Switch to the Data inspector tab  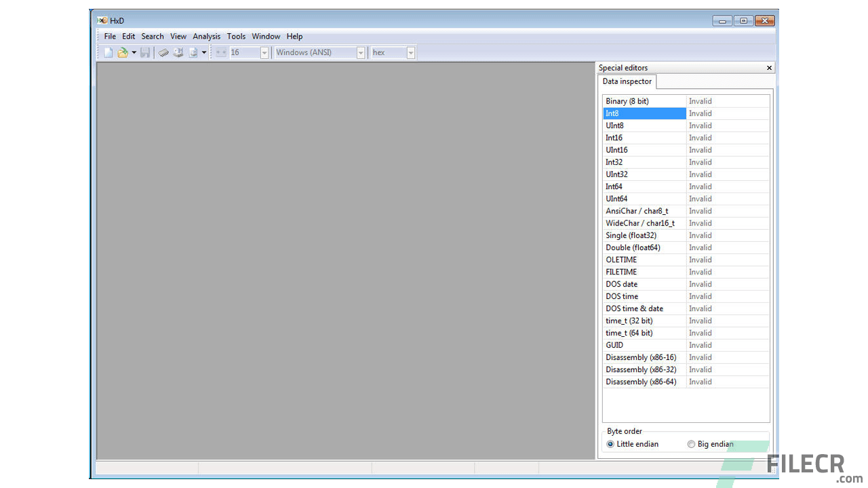627,81
